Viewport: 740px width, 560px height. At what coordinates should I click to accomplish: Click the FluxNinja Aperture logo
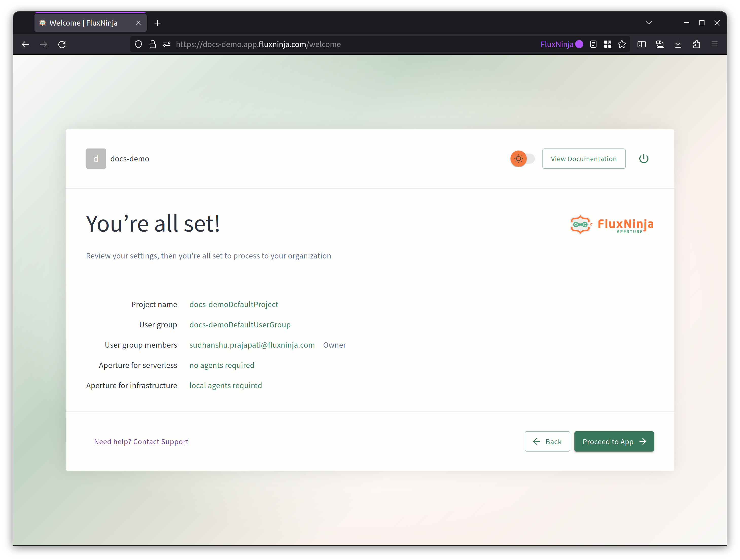click(612, 224)
